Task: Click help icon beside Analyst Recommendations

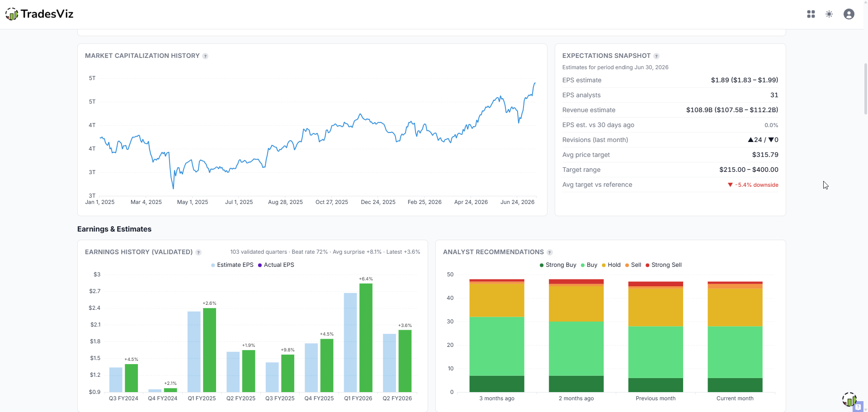Action: pos(550,252)
